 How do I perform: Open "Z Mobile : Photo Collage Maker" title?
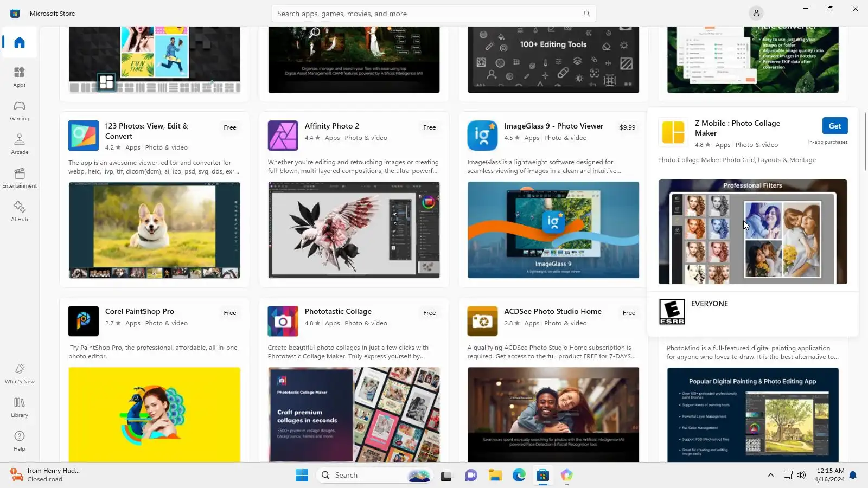(737, 128)
